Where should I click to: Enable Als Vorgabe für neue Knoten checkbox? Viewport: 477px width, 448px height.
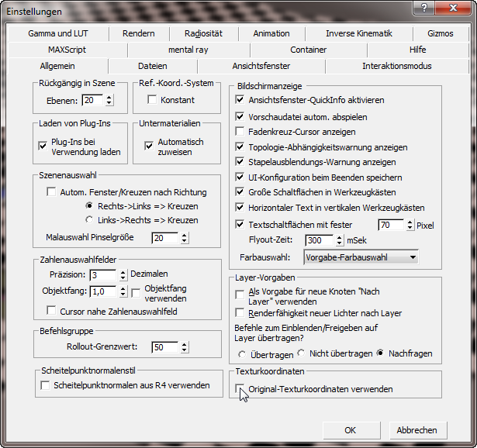240,295
